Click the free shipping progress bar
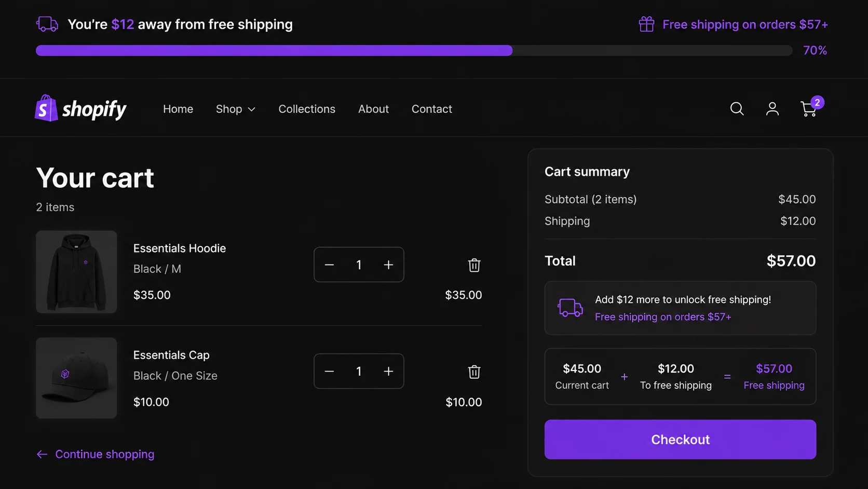The image size is (868, 489). click(414, 50)
